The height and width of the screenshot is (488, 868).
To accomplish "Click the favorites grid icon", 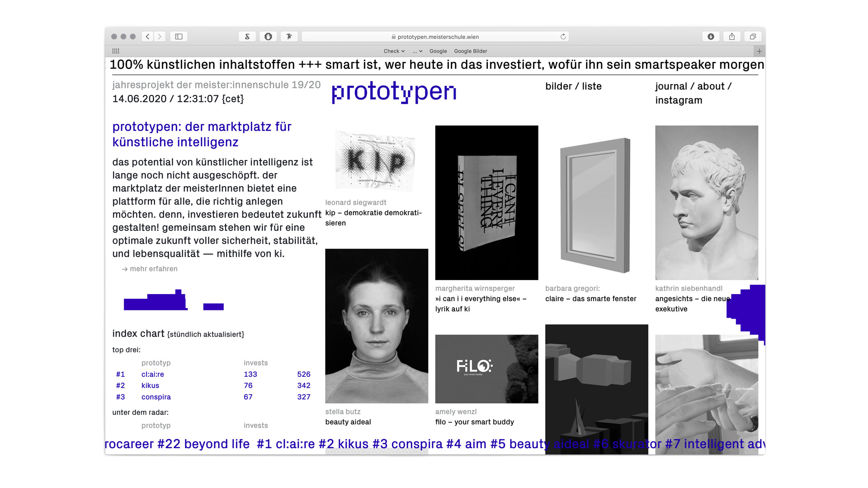I will point(116,51).
